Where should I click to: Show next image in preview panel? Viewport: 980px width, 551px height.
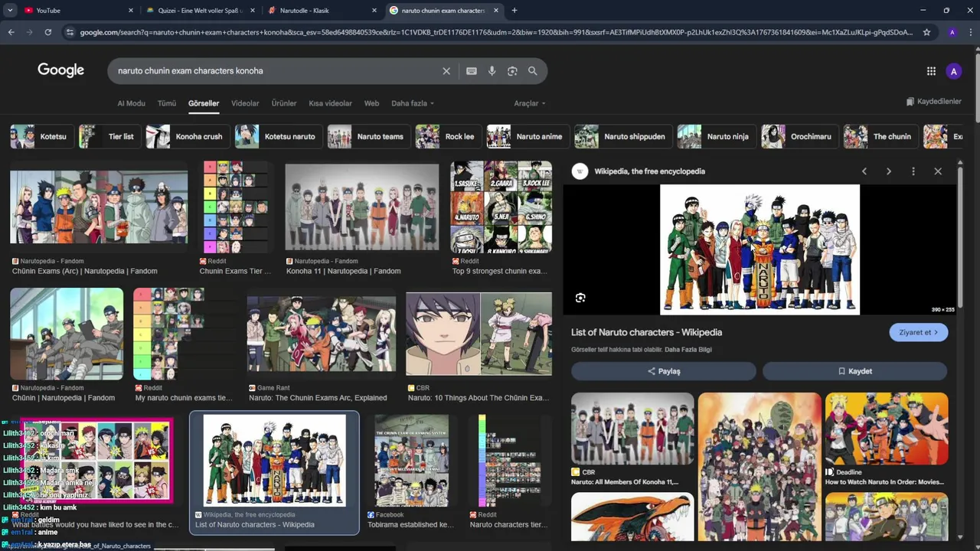pyautogui.click(x=889, y=171)
